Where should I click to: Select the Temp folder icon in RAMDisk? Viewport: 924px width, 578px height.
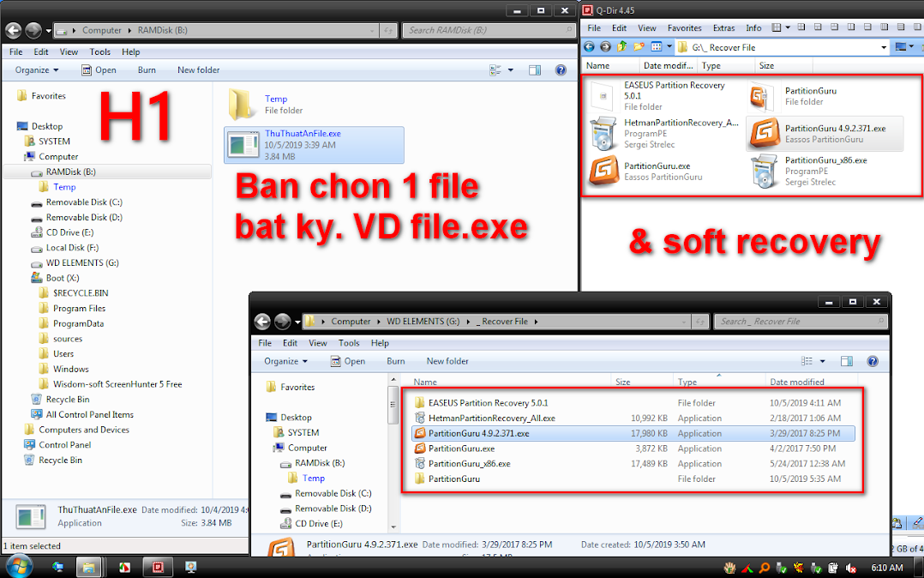pos(240,104)
